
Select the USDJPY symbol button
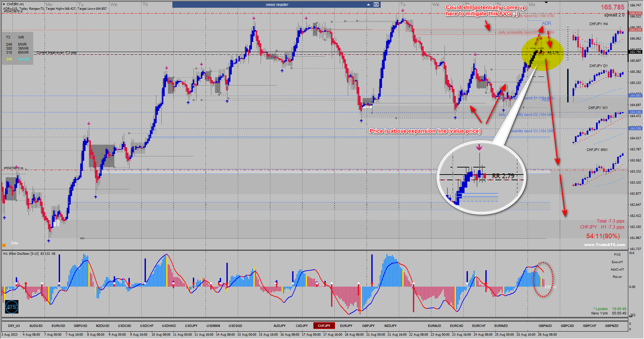[x=191, y=326]
